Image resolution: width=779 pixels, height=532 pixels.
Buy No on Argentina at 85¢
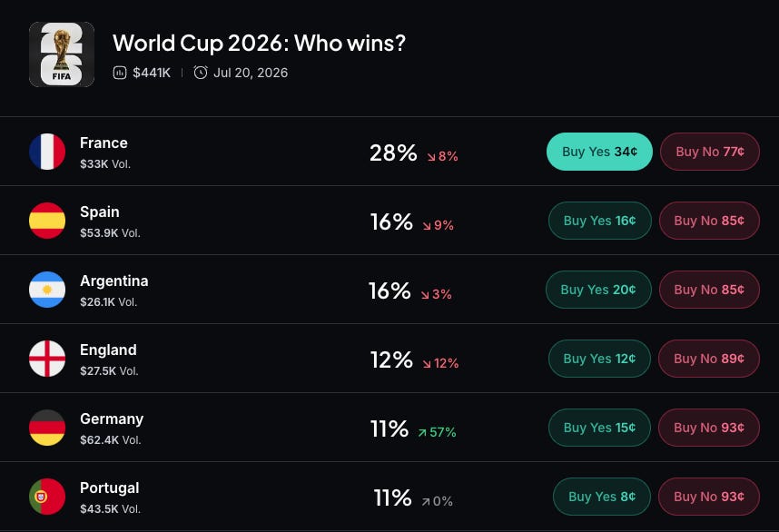709,290
